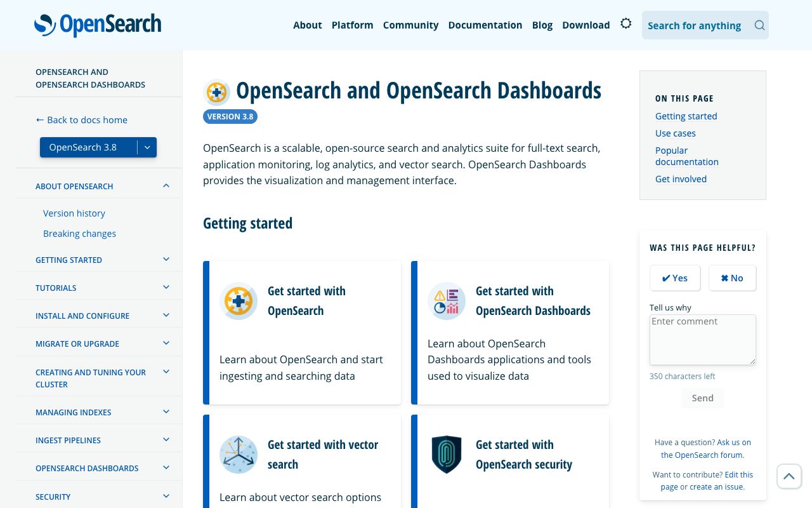Focus the Search for anything field

tap(705, 25)
